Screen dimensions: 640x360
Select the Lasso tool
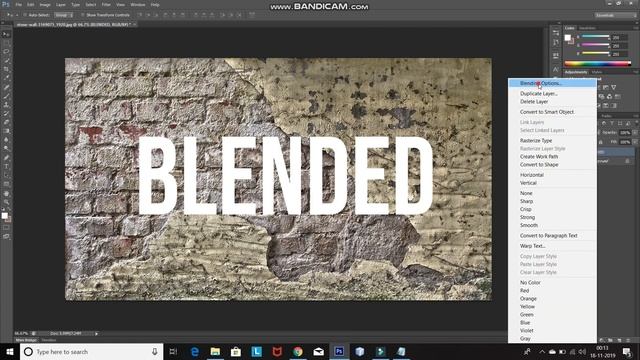pyautogui.click(x=6, y=52)
